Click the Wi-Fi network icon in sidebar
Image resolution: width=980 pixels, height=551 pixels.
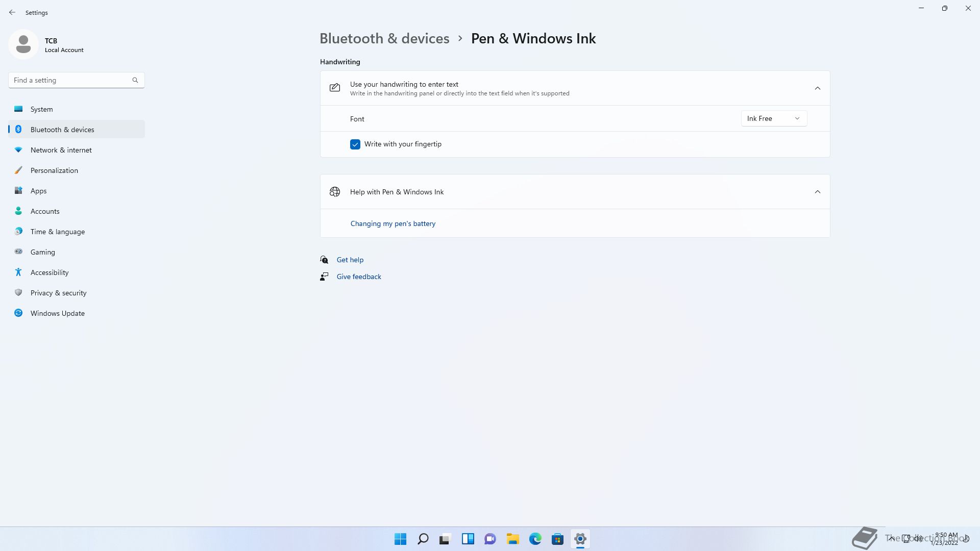(x=18, y=149)
